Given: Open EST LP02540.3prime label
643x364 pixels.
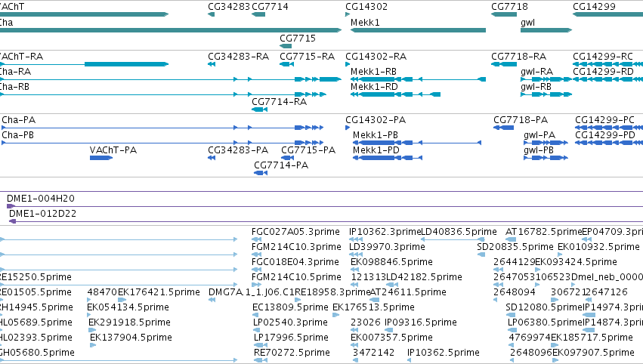Looking at the screenshot, I should (x=290, y=323).
